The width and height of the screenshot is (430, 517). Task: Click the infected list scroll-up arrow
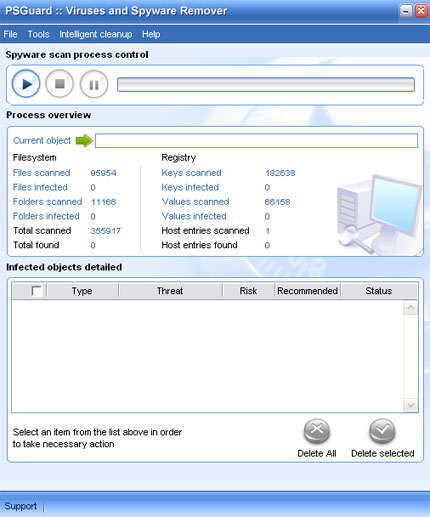411,308
